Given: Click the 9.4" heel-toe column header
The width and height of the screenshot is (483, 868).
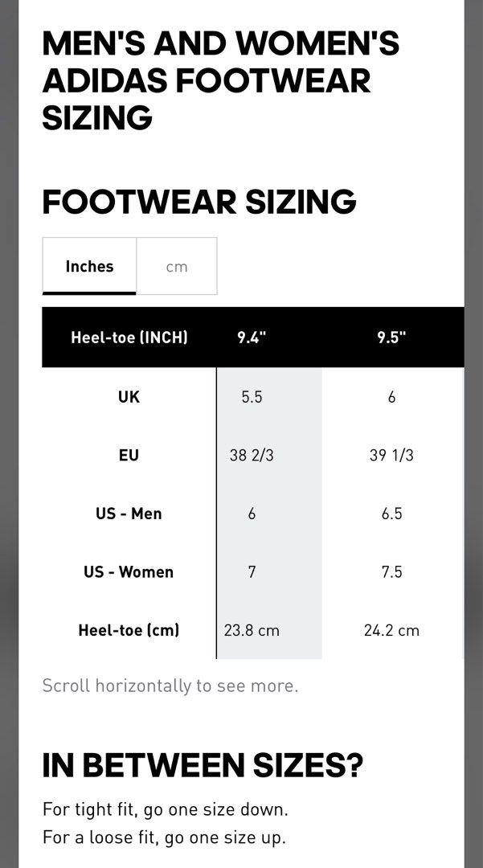Looking at the screenshot, I should (x=252, y=337).
